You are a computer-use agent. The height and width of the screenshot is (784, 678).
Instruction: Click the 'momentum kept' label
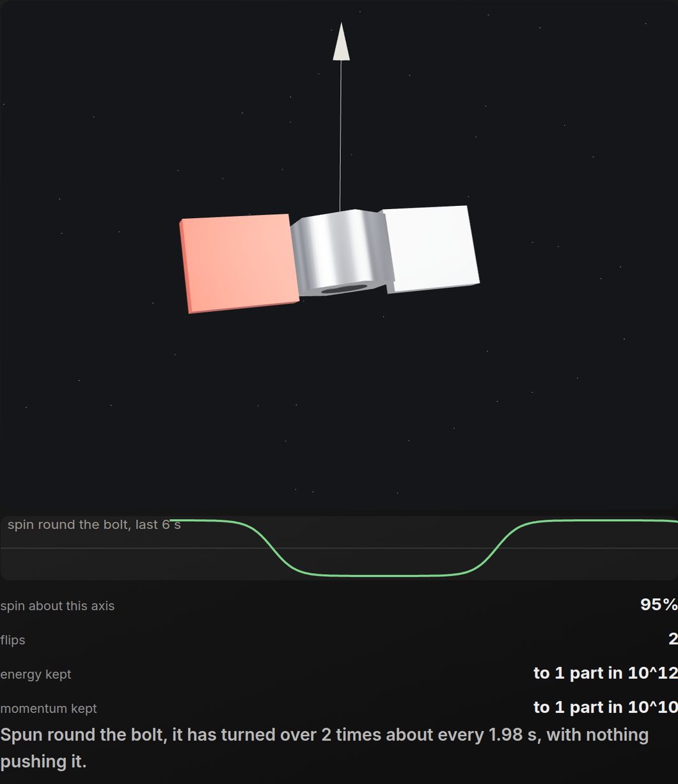coord(49,709)
